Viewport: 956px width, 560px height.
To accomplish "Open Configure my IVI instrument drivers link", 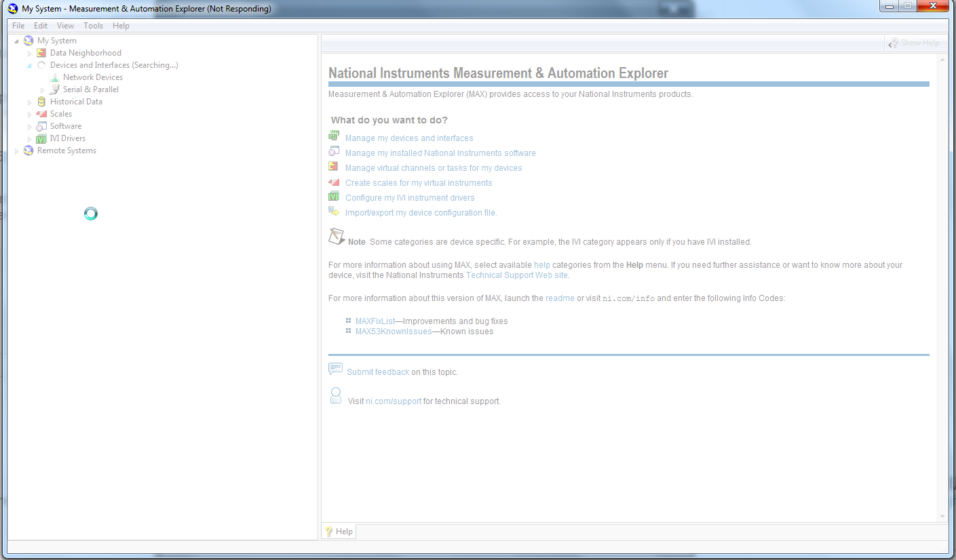I will [x=410, y=198].
